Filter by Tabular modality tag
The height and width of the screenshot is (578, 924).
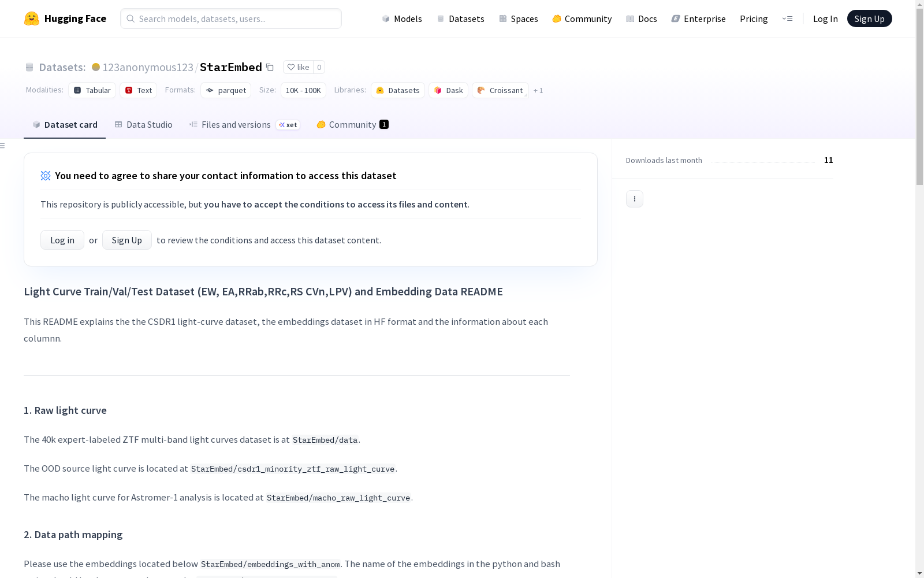tap(92, 90)
